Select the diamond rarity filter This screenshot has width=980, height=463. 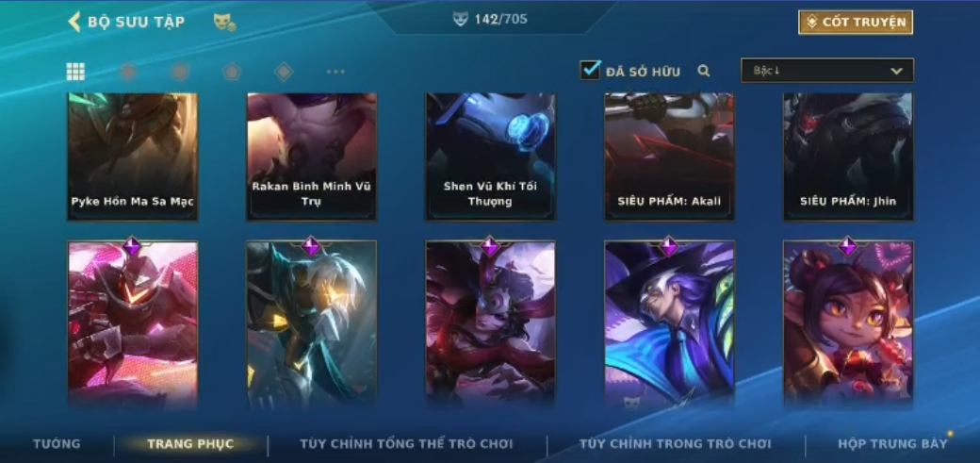click(x=284, y=72)
